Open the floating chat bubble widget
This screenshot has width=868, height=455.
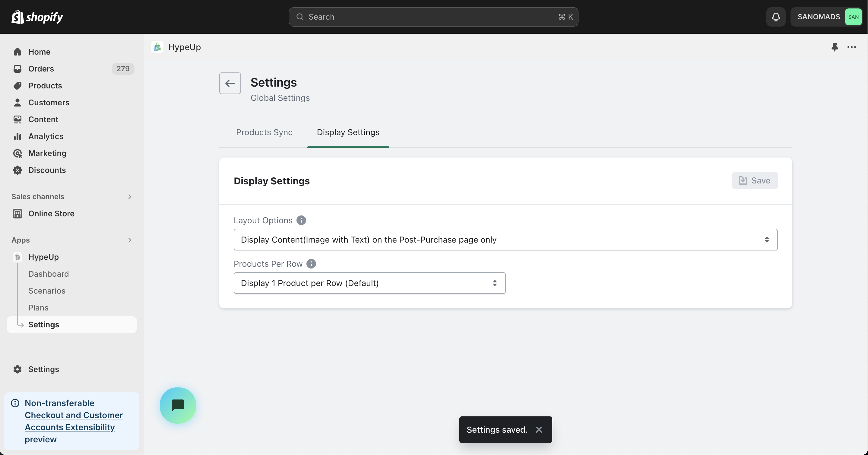point(178,405)
